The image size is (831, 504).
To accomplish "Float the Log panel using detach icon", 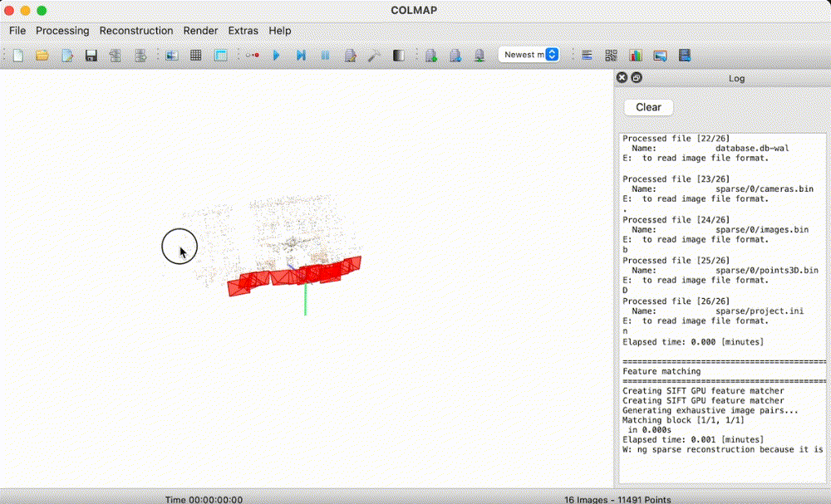I will [637, 78].
